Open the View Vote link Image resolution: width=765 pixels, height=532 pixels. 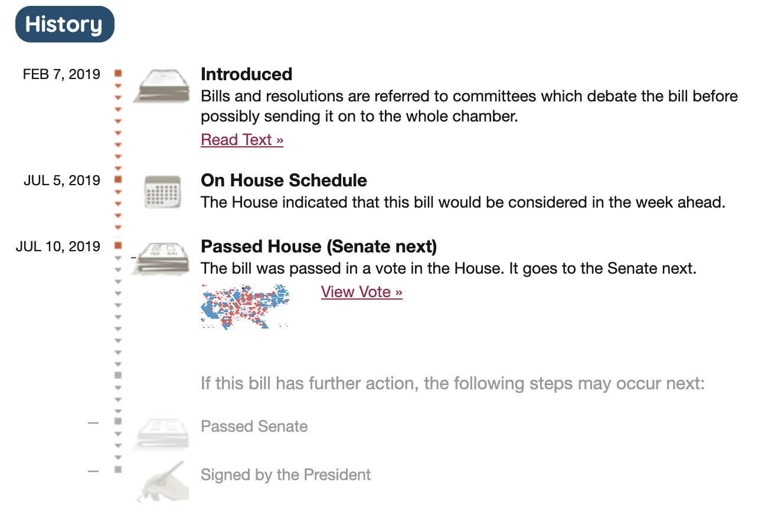tap(361, 292)
